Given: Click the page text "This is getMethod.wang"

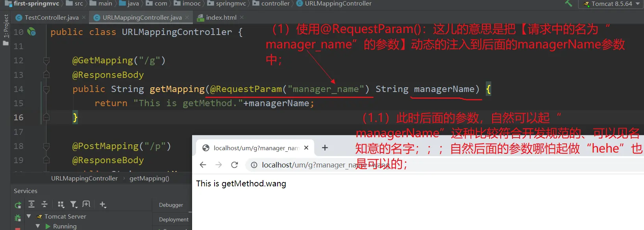Looking at the screenshot, I should tap(241, 184).
